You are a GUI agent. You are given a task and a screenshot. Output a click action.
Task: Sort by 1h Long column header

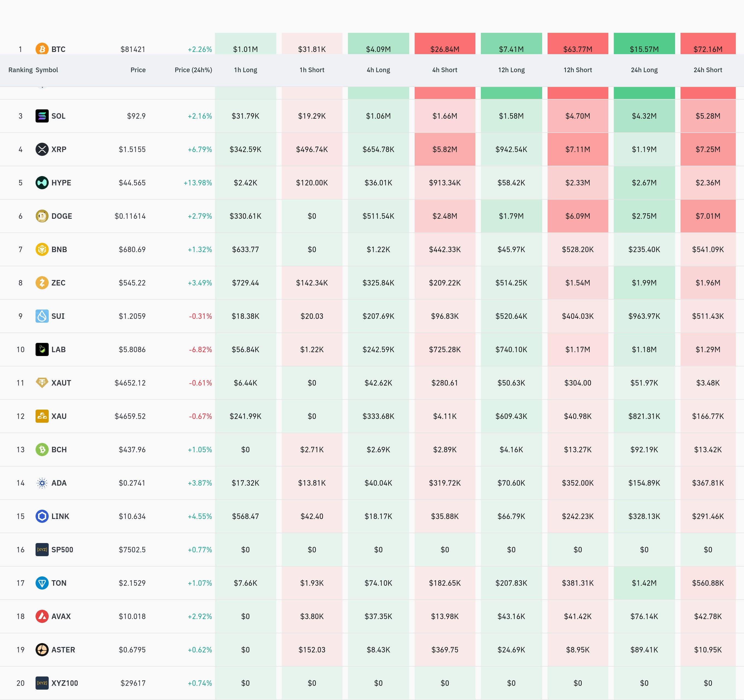pyautogui.click(x=246, y=70)
